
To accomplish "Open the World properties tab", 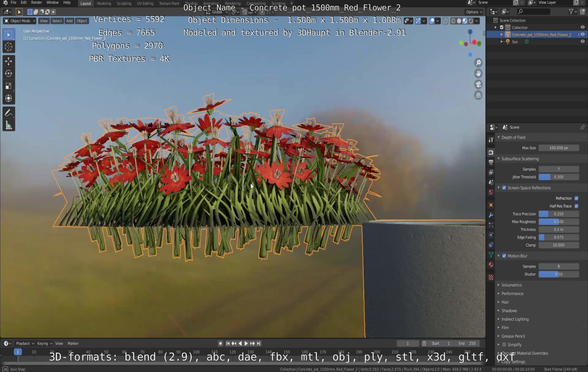I will click(491, 192).
